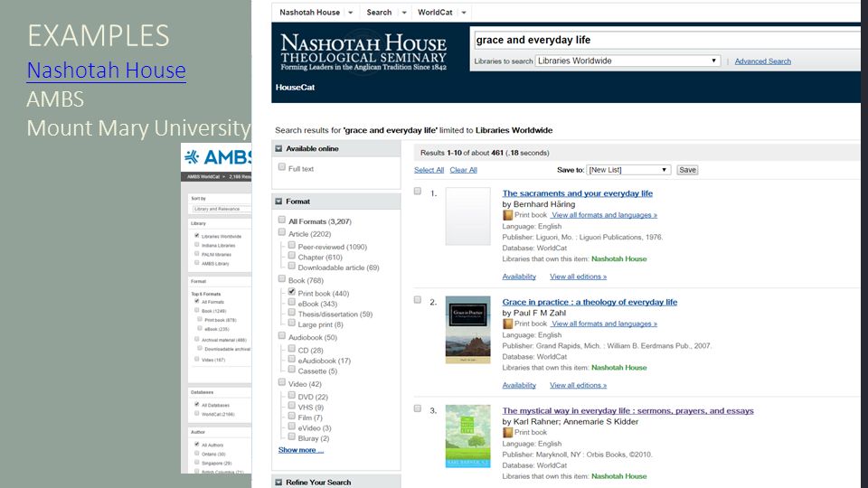The width and height of the screenshot is (868, 488).
Task: Click the Grace in Practice cover thumbnail
Action: 467,330
